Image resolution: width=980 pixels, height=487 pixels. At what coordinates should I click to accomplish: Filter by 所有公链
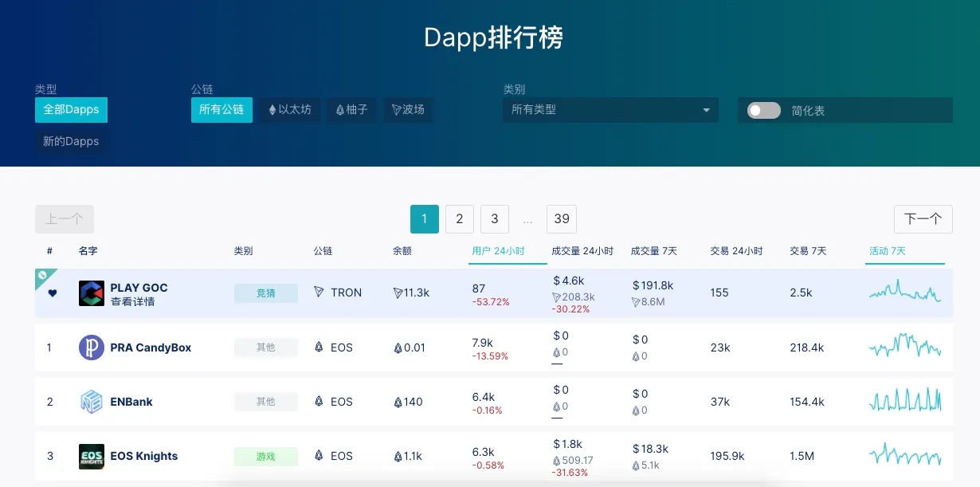click(221, 110)
